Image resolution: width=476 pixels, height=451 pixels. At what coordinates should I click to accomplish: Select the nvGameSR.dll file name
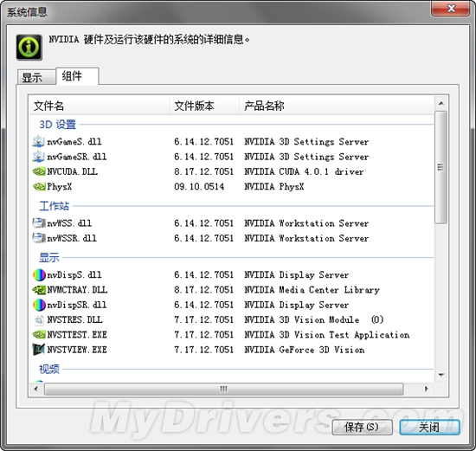pyautogui.click(x=77, y=157)
